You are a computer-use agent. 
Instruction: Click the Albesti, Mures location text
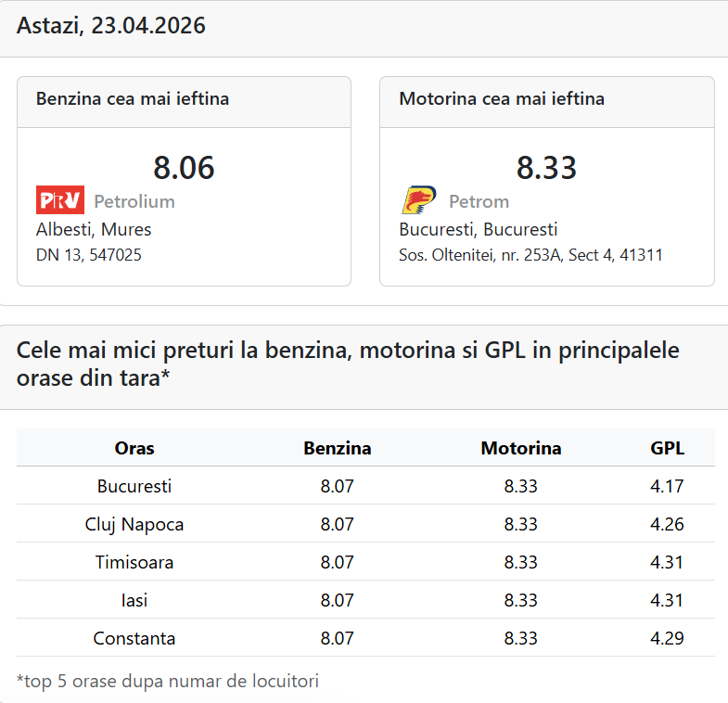pos(94,229)
